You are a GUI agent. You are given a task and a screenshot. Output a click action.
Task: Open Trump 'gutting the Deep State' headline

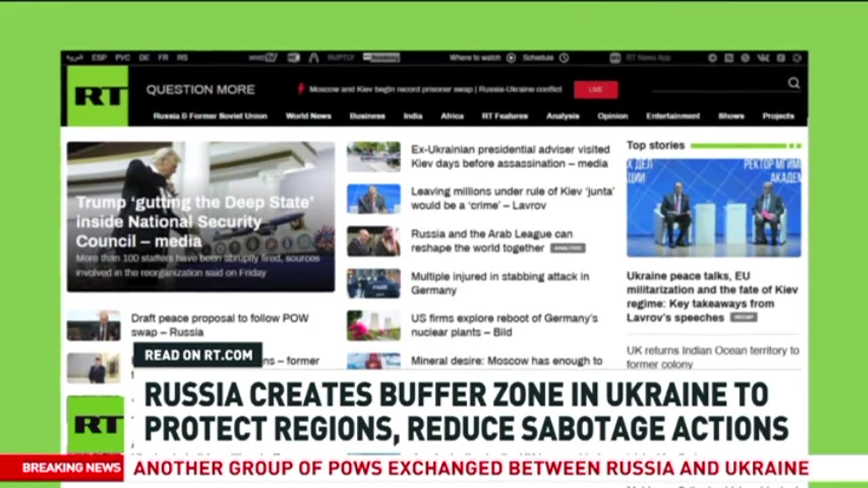[195, 222]
